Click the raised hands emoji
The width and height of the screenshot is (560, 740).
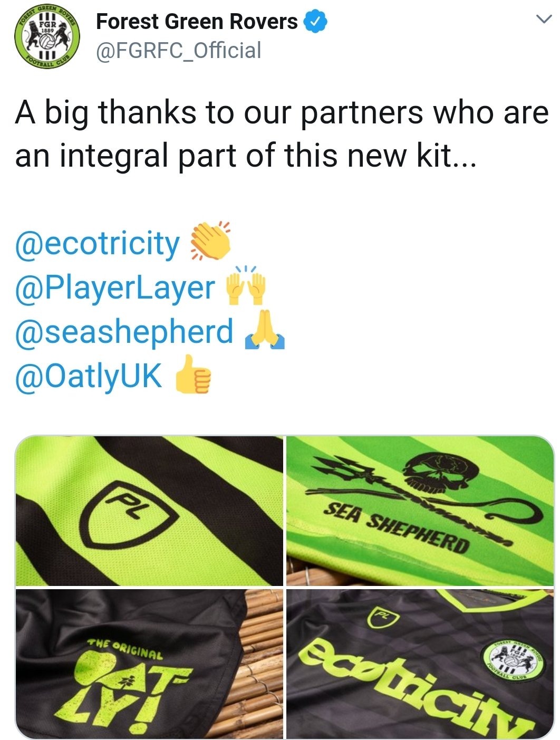tap(246, 285)
